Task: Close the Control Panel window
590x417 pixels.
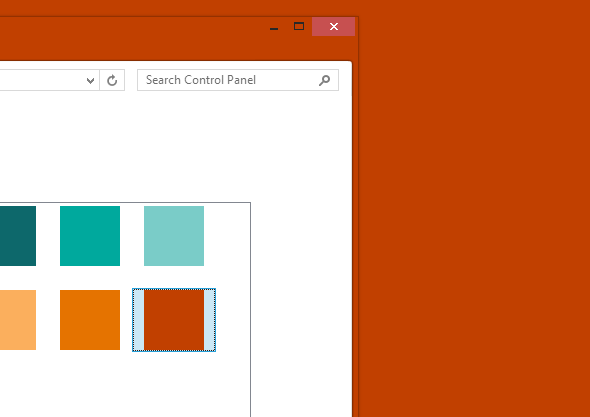Action: pyautogui.click(x=333, y=26)
